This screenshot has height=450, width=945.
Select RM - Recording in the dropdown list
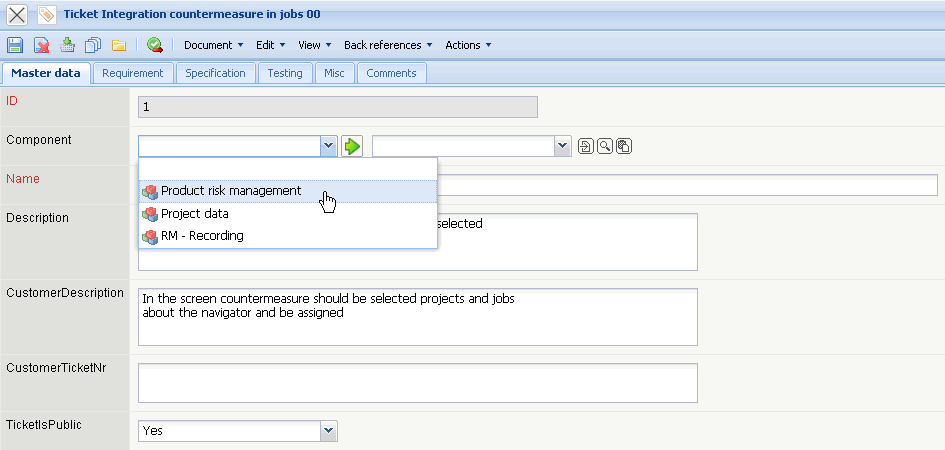[x=202, y=236]
